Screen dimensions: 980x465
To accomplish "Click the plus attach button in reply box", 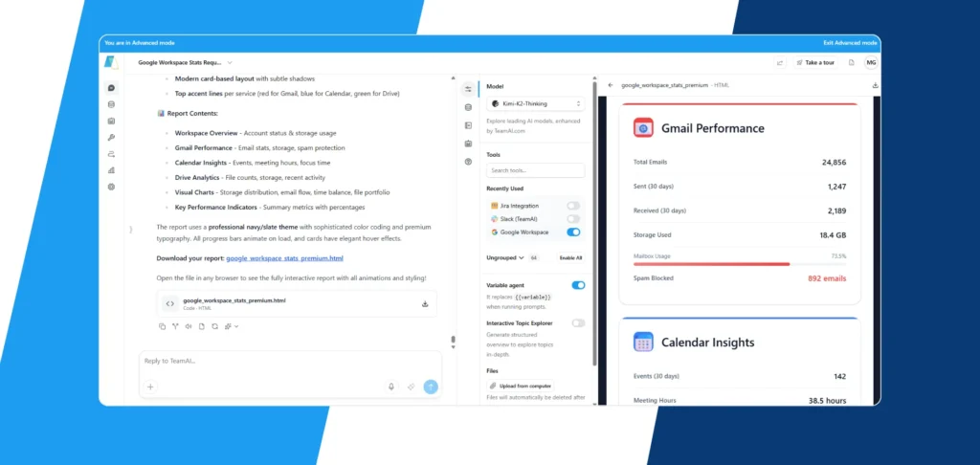I will pyautogui.click(x=150, y=387).
